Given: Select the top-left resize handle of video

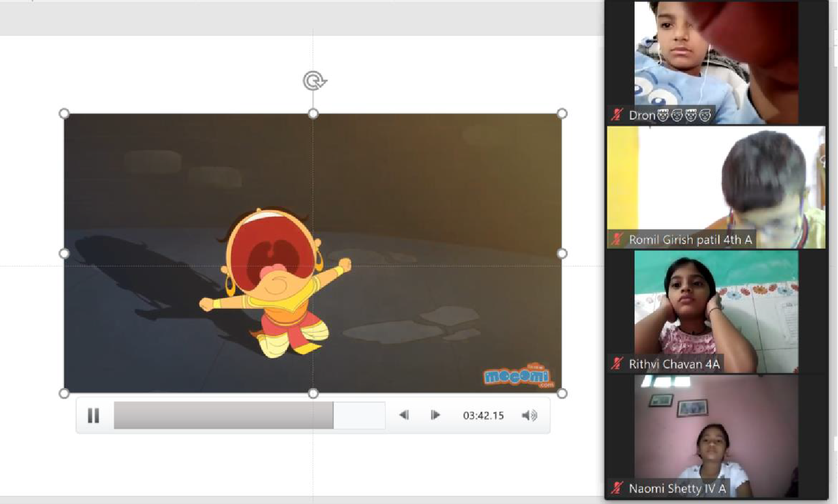Looking at the screenshot, I should coord(64,114).
